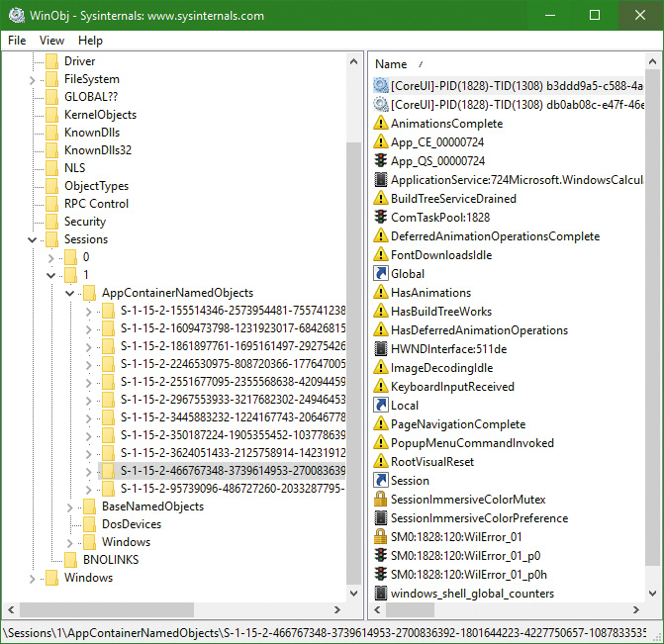Expand the BaseNamedObjects folder

(x=70, y=506)
